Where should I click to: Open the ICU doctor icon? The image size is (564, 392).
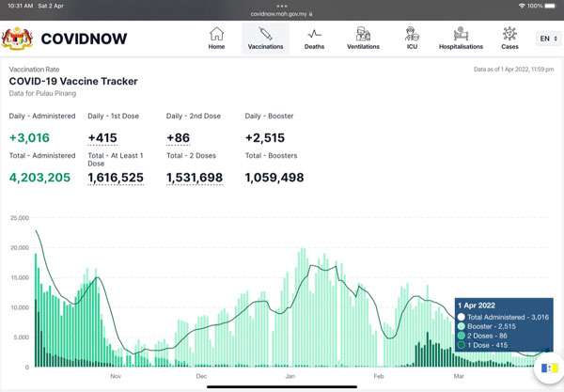(412, 34)
